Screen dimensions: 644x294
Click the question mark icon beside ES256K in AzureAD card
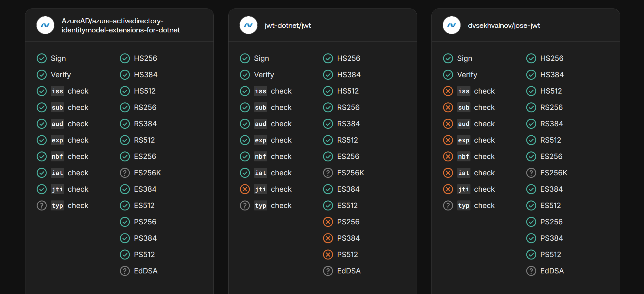(x=125, y=173)
